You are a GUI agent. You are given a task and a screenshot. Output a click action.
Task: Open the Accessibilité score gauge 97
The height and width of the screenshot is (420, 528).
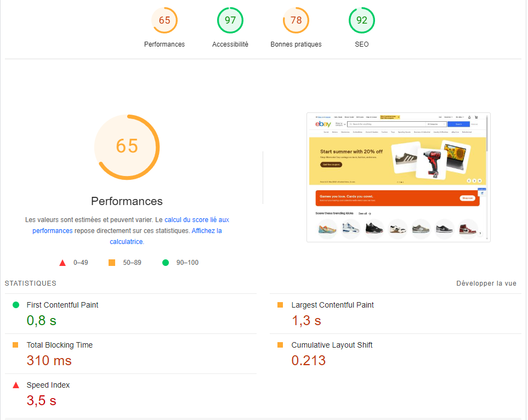pyautogui.click(x=230, y=20)
